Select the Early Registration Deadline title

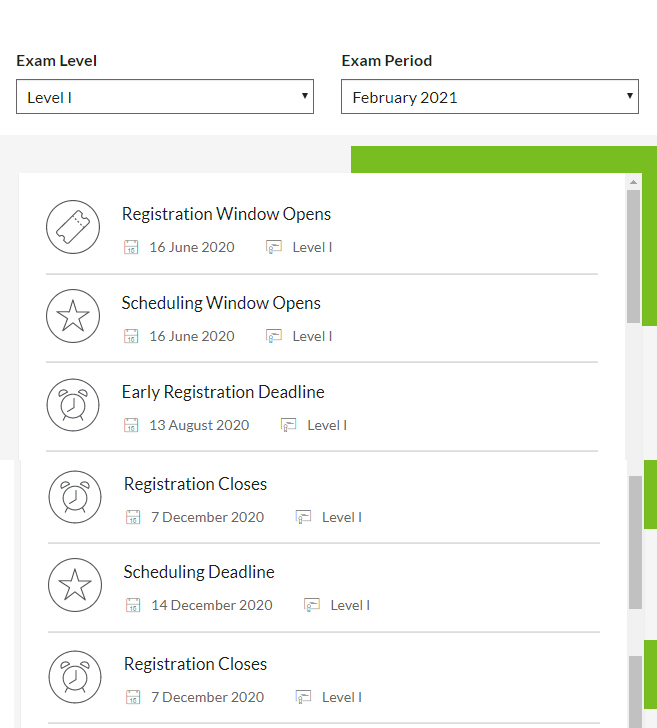(x=223, y=392)
